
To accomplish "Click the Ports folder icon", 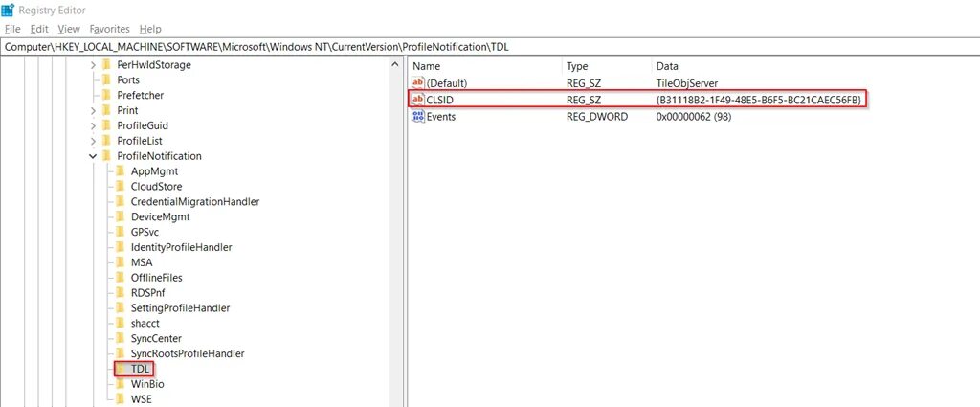I will click(x=106, y=80).
